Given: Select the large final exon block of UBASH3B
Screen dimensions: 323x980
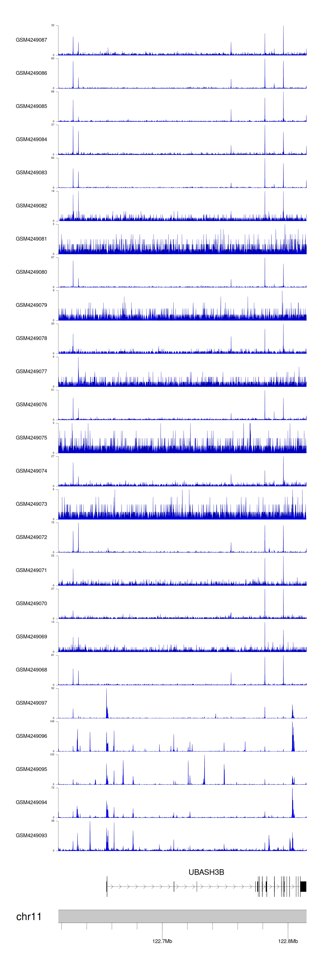Looking at the screenshot, I should click(x=303, y=886).
